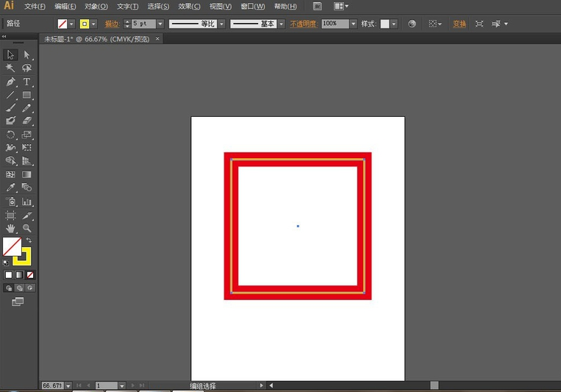Viewport: 561px width, 392px height.
Task: Open the stroke weight dropdown
Action: click(x=160, y=24)
